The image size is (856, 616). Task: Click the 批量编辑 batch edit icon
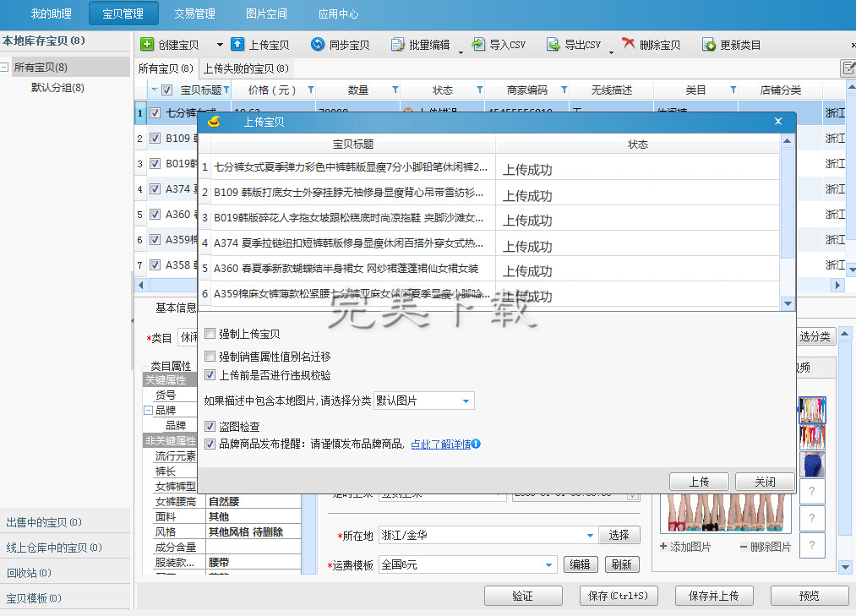click(x=397, y=44)
